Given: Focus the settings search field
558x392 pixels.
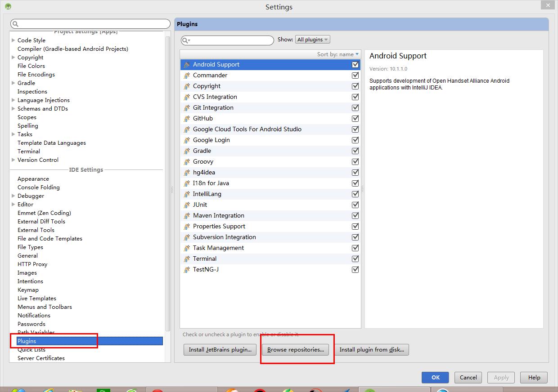Looking at the screenshot, I should 90,24.
